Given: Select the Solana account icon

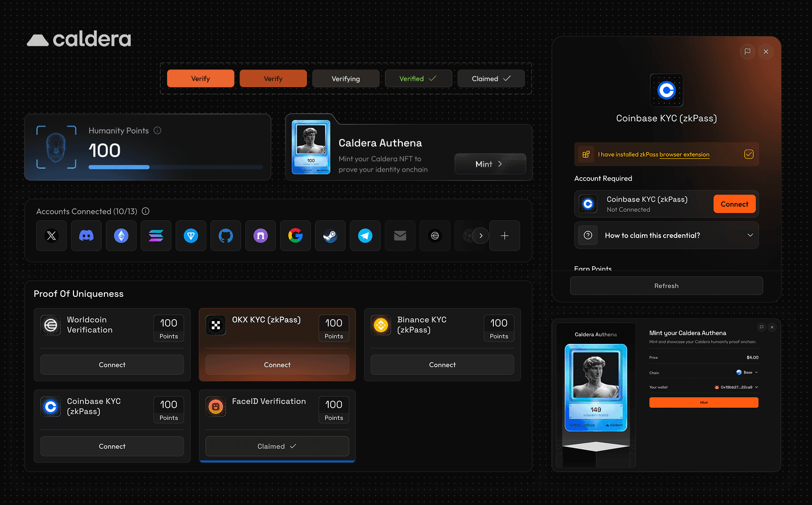Looking at the screenshot, I should 156,236.
